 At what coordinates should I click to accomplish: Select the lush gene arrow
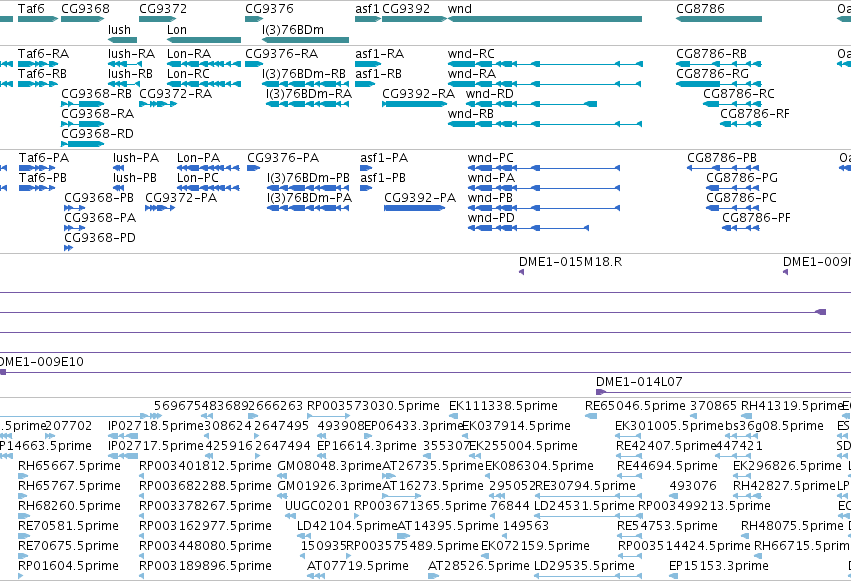(x=122, y=40)
